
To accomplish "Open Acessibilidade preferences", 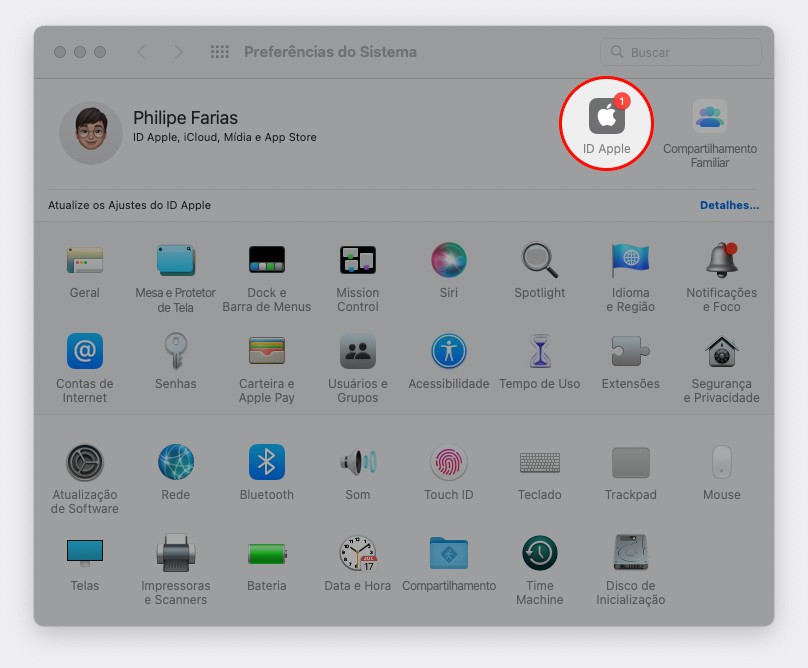I will click(x=449, y=352).
